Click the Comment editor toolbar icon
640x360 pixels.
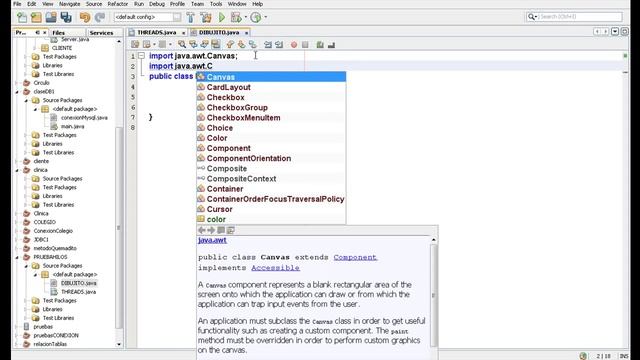coord(320,44)
